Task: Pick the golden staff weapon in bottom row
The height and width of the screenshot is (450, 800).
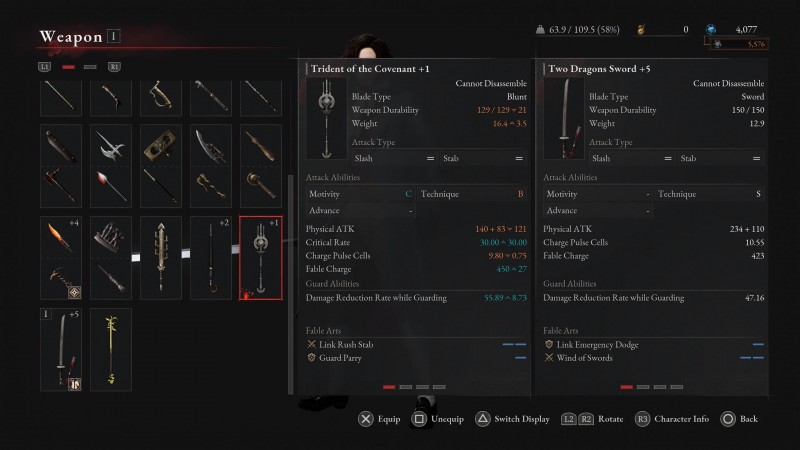Action: (111, 349)
